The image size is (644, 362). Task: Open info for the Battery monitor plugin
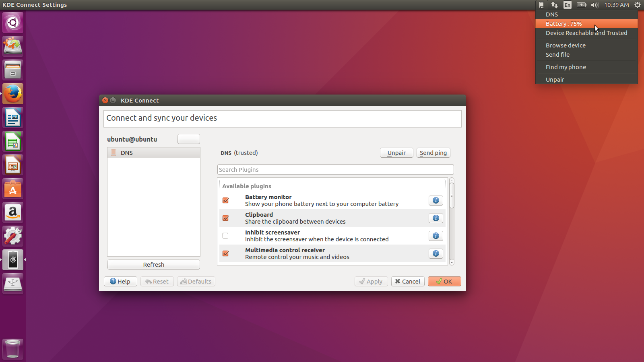[436, 200]
